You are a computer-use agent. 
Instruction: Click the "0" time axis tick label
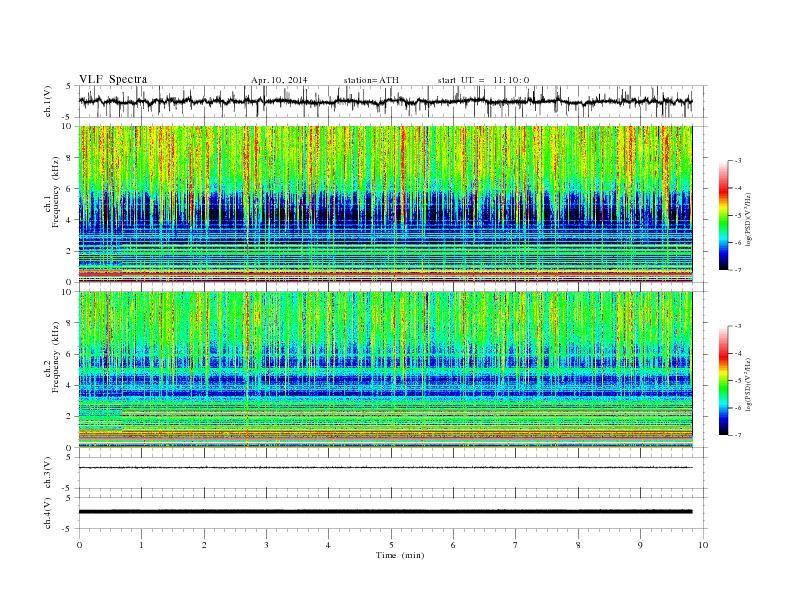[79, 545]
